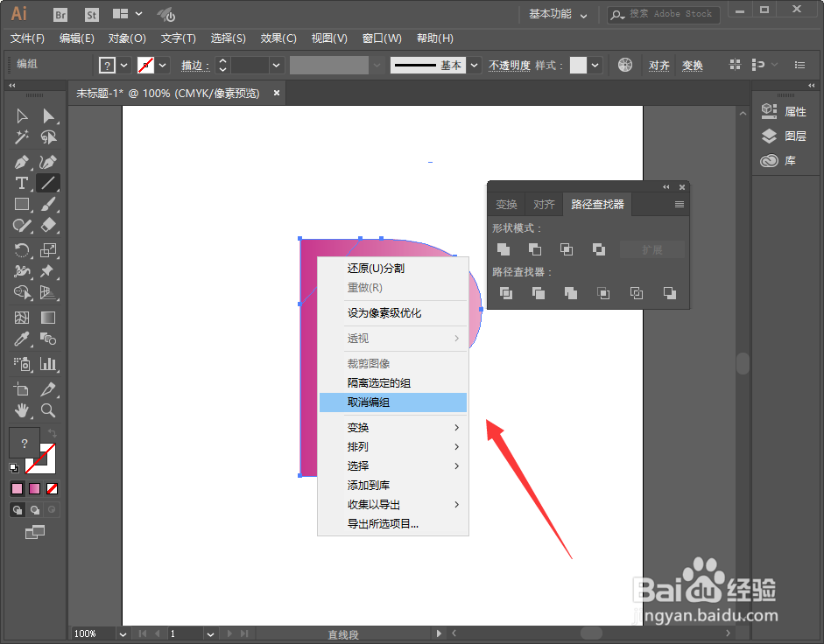Screen dimensions: 824x644
Task: Change screen mode button
Action: 35,533
